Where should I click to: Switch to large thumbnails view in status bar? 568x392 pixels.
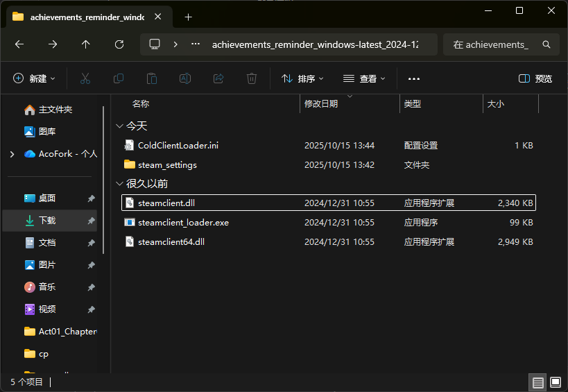click(555, 382)
